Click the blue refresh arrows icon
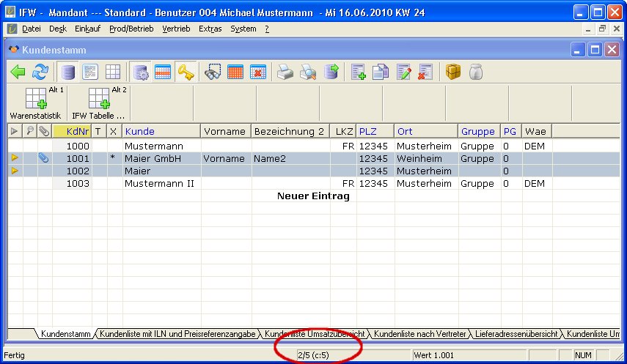 (x=40, y=72)
